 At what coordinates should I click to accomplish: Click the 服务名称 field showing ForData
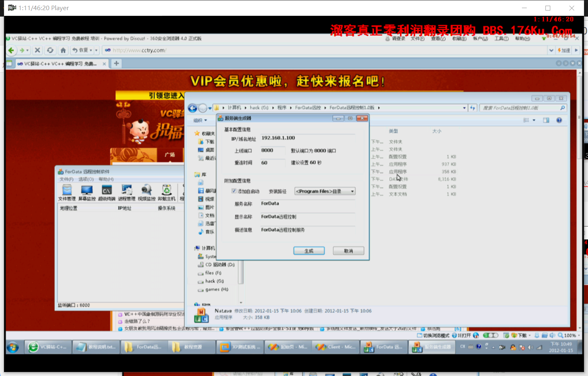pos(307,203)
